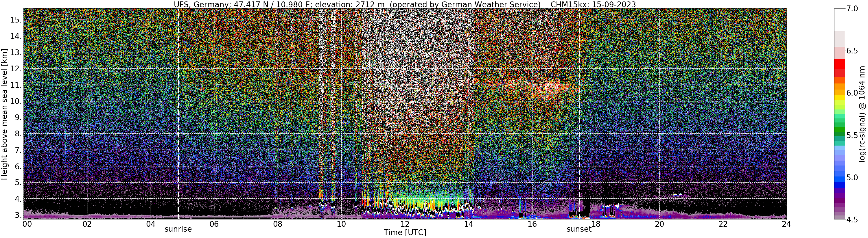Click the y-axis tick label '13.'
Image resolution: width=868 pixels, height=238 pixels.
click(16, 53)
